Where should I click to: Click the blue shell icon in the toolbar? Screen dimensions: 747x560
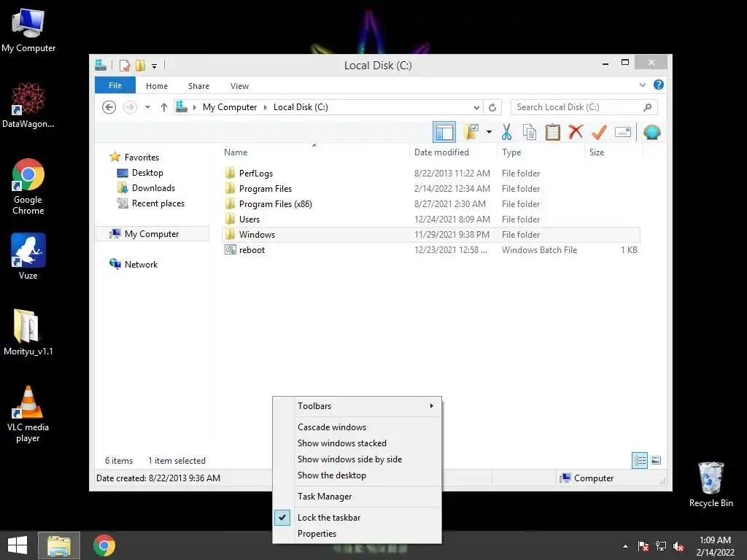pos(651,132)
